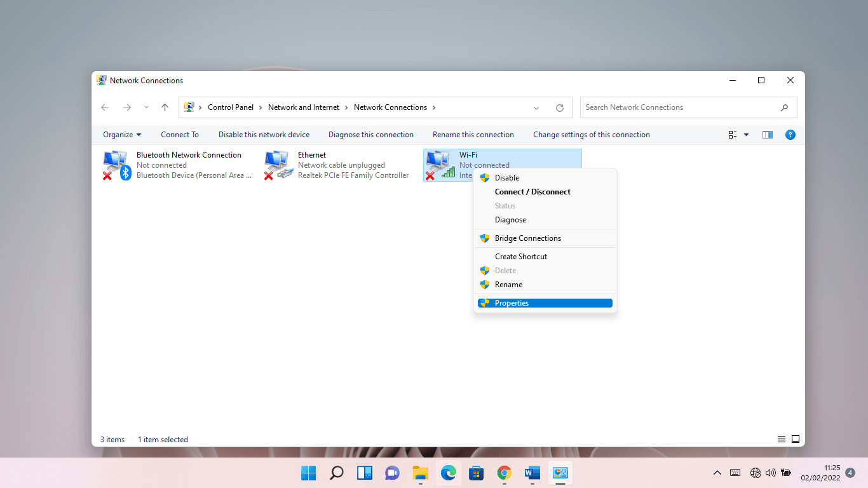Click the network globe tray icon
This screenshot has width=868, height=488.
click(x=756, y=473)
